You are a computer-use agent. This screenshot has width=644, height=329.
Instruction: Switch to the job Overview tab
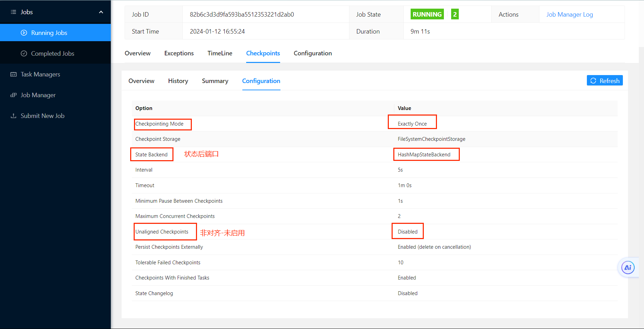pyautogui.click(x=137, y=53)
